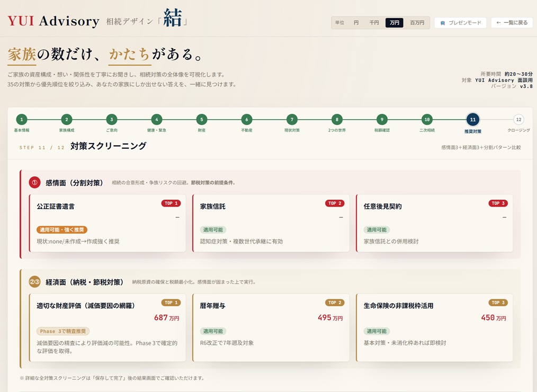Click text 家族信託との併用検討
This screenshot has width=537, height=392.
pos(391,242)
